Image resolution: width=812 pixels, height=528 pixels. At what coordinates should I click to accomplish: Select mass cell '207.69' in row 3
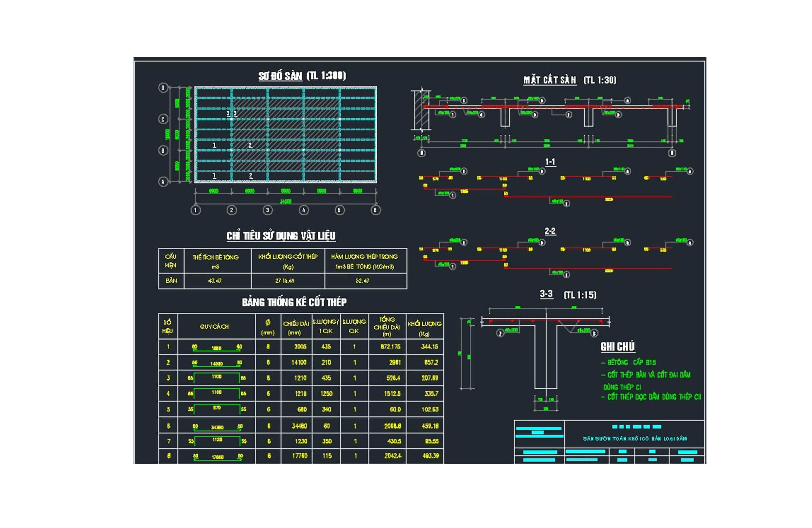point(430,378)
